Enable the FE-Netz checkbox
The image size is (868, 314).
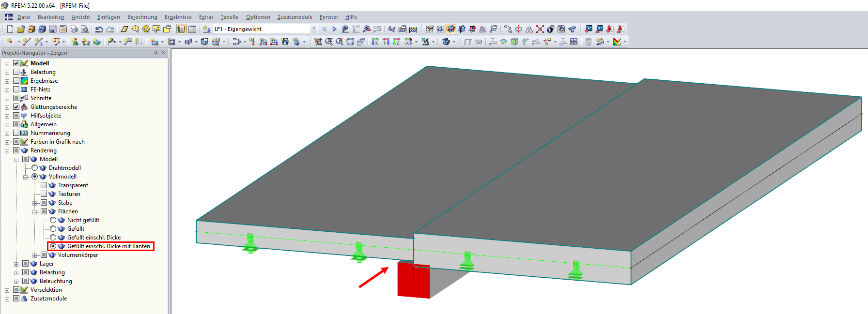point(16,90)
